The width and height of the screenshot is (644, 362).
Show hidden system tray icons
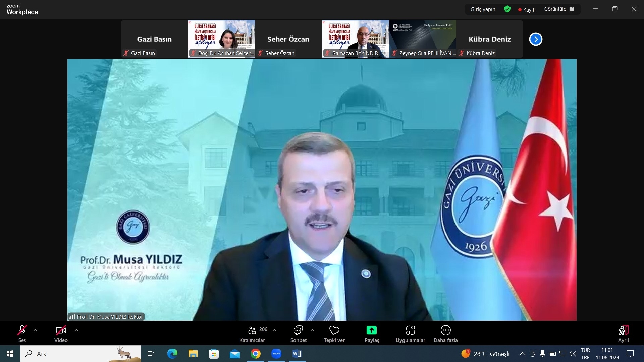[x=522, y=354]
